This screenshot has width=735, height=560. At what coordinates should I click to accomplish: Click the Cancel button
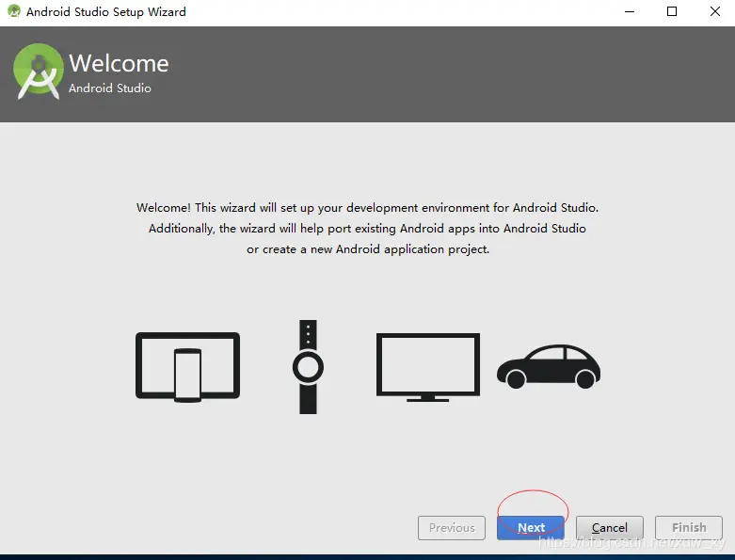(610, 528)
